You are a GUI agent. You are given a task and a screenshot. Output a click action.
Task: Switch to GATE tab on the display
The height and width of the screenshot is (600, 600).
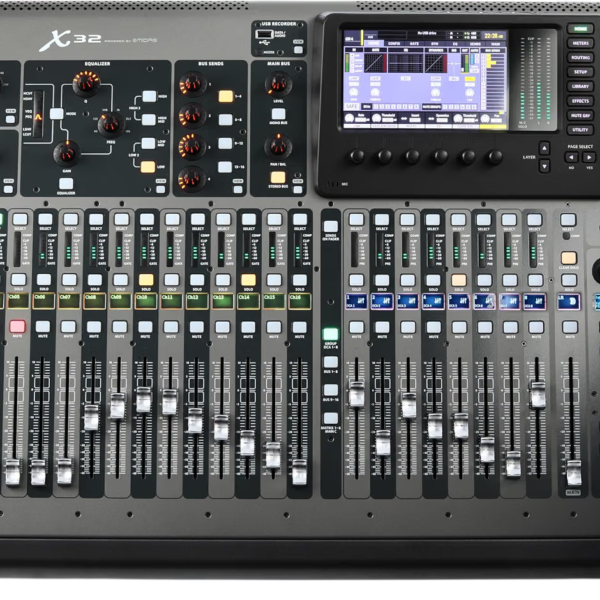tap(414, 44)
